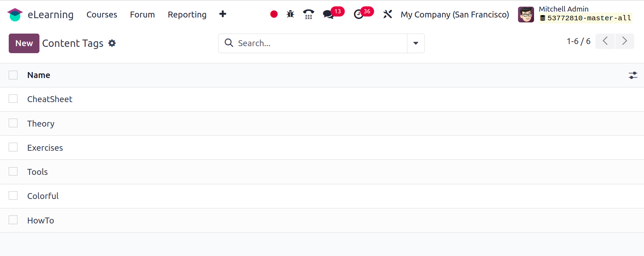
Task: Click the eLearning graduation cap logo
Action: [15, 15]
